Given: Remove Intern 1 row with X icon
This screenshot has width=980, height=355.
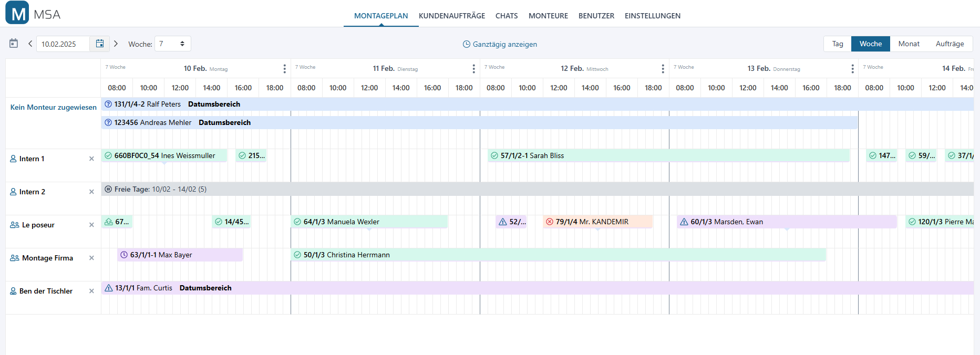Looking at the screenshot, I should [x=91, y=159].
